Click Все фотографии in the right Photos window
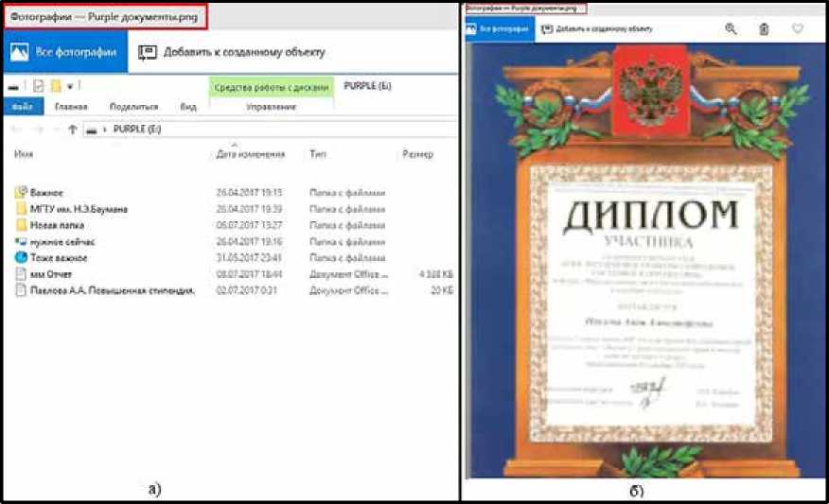 pos(501,29)
